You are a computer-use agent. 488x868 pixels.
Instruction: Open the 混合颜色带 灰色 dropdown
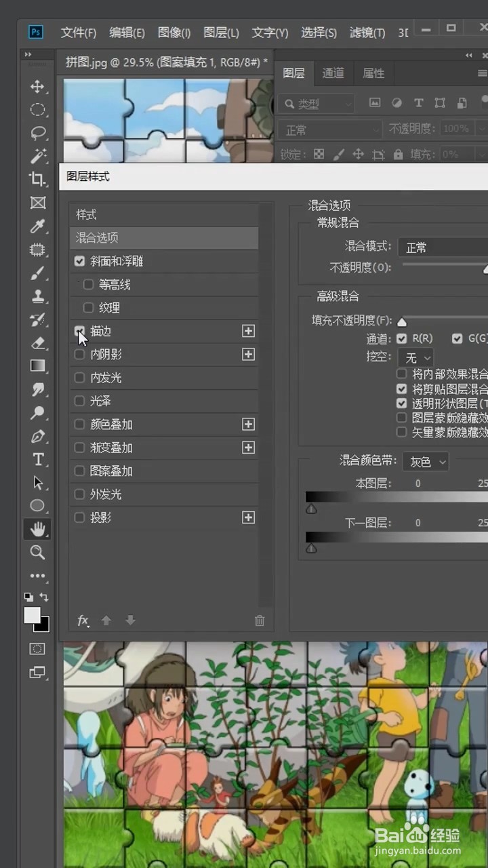(x=426, y=462)
